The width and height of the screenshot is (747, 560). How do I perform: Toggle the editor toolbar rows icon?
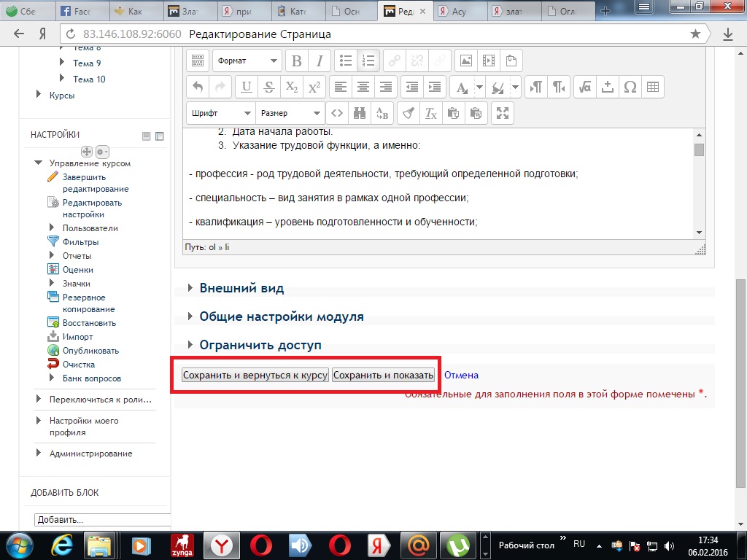[198, 61]
